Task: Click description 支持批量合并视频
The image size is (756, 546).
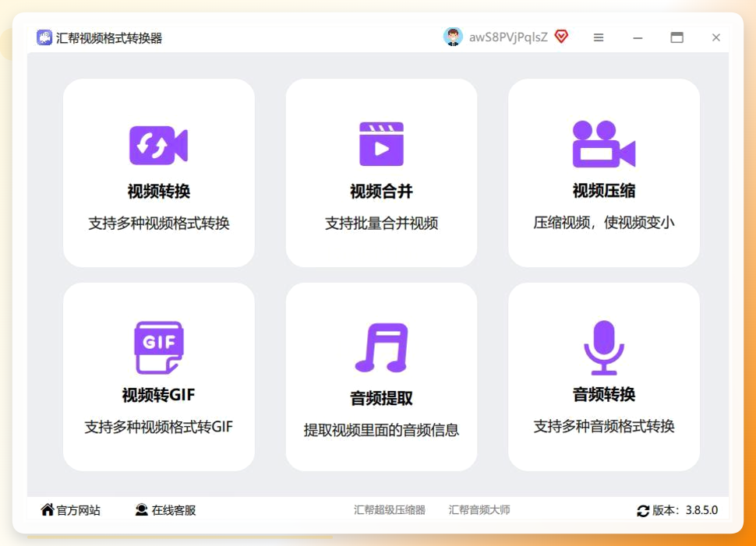Action: click(381, 223)
